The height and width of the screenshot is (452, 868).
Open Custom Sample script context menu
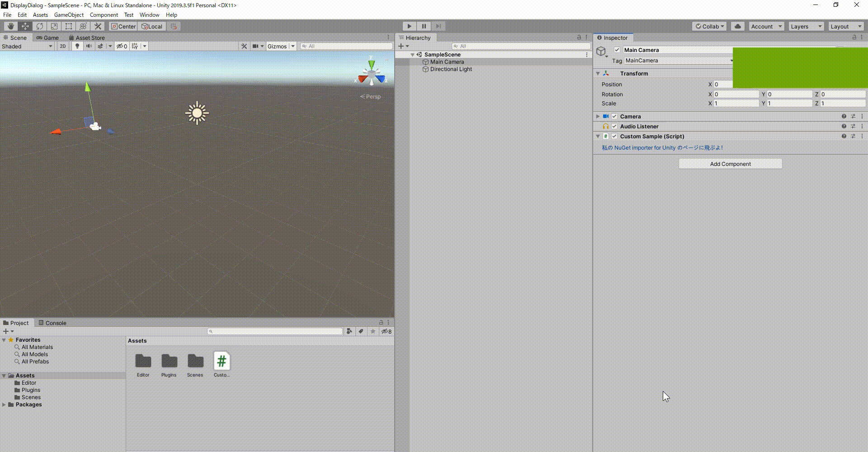coord(862,136)
